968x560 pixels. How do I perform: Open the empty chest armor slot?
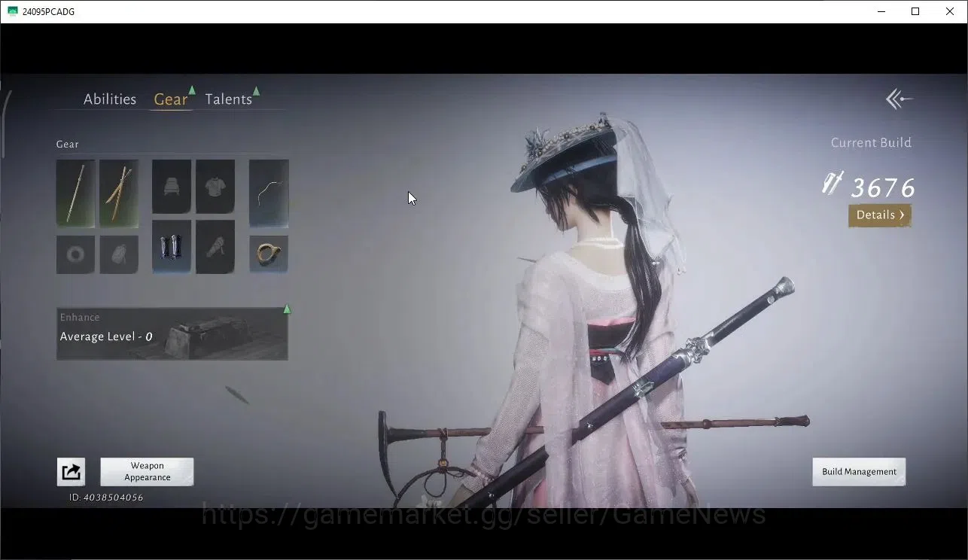(215, 186)
